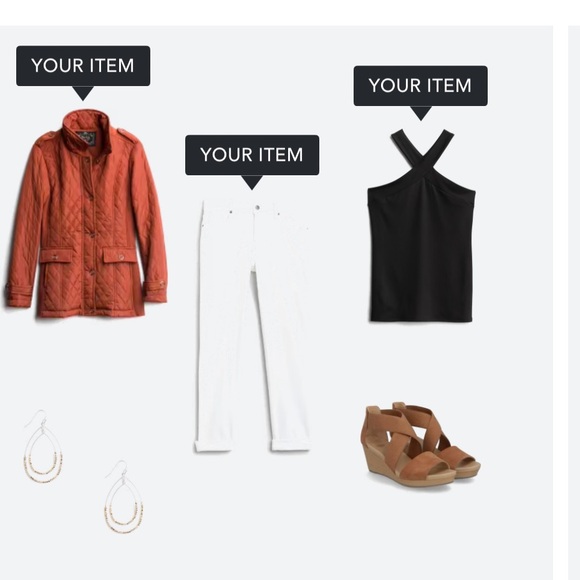Open the orange quilted jacket product image
The width and height of the screenshot is (580, 580).
pyautogui.click(x=86, y=213)
